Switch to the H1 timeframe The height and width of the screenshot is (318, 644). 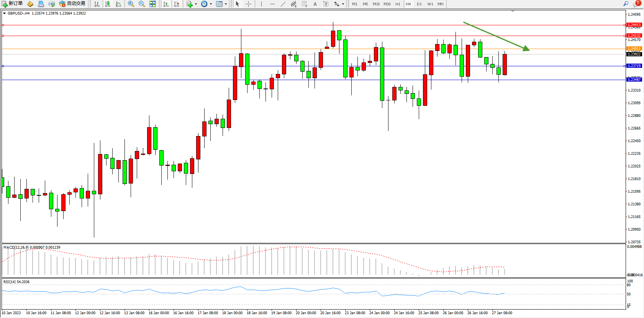[x=398, y=4]
